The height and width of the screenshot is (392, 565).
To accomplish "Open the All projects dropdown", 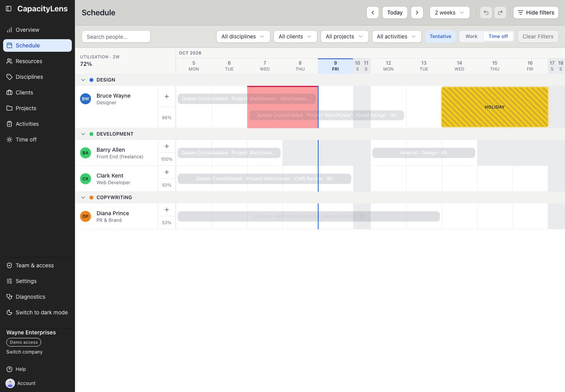I will [344, 36].
